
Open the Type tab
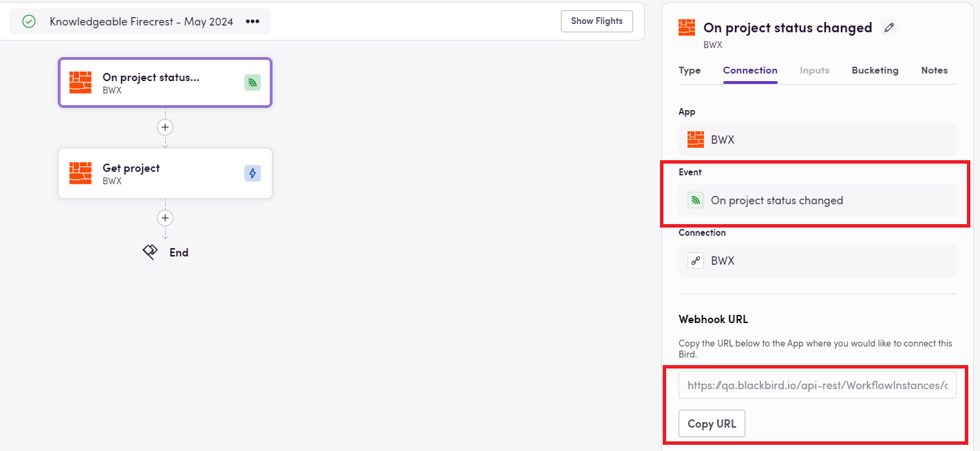(690, 70)
